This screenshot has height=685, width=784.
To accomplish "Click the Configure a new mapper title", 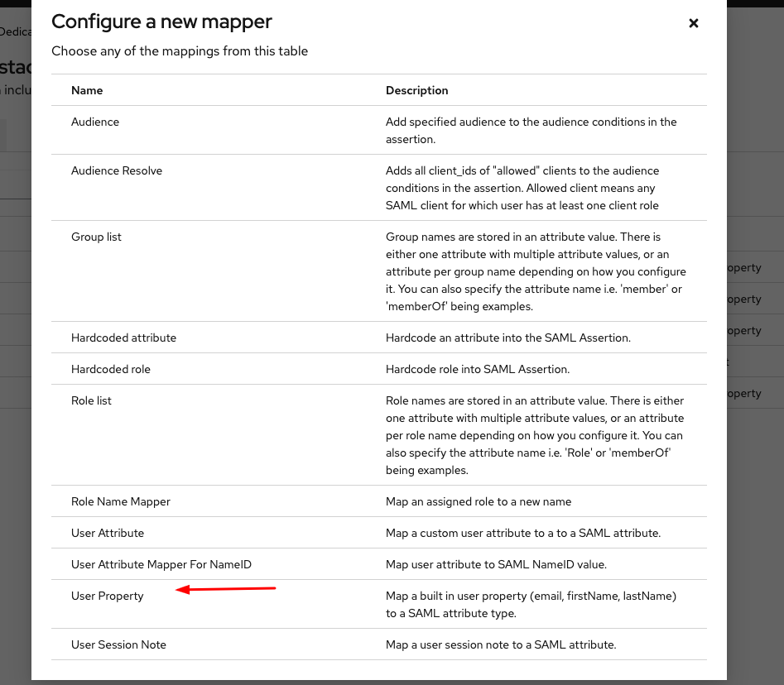I will (161, 22).
